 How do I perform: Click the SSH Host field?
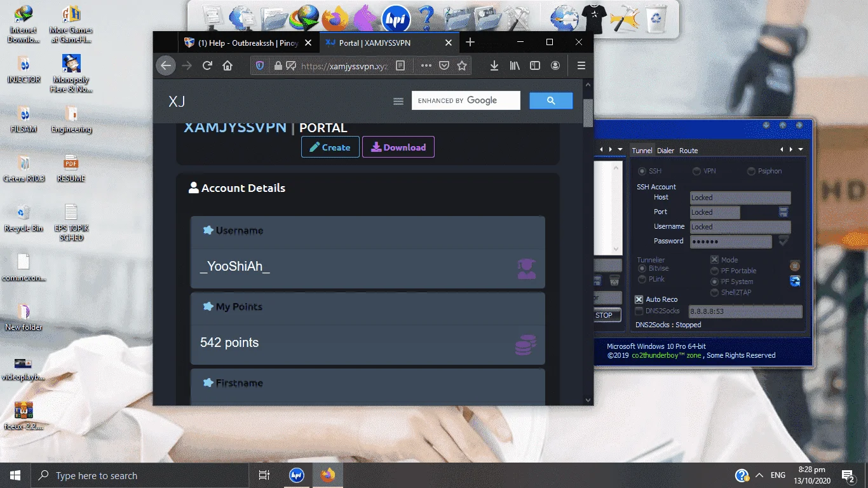tap(740, 198)
